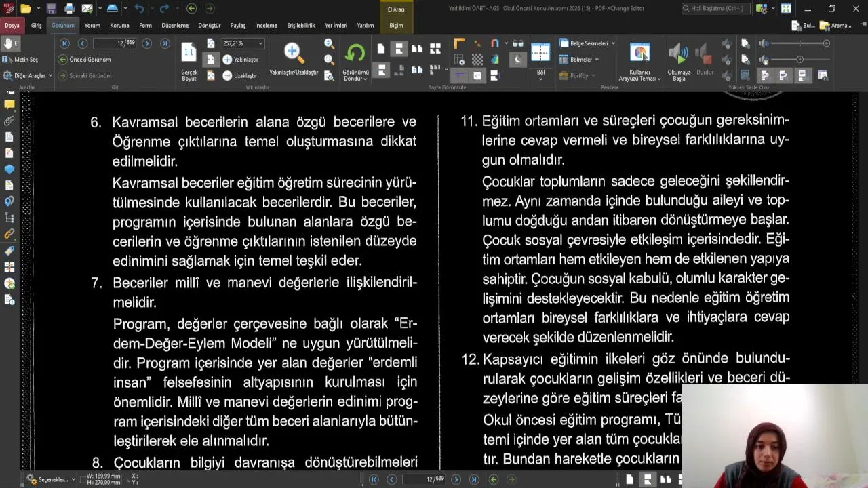Screen dimensions: 868x488
Task: Select the Yakınlaştır/Uzaklaştır magnifier tool
Action: 294,60
